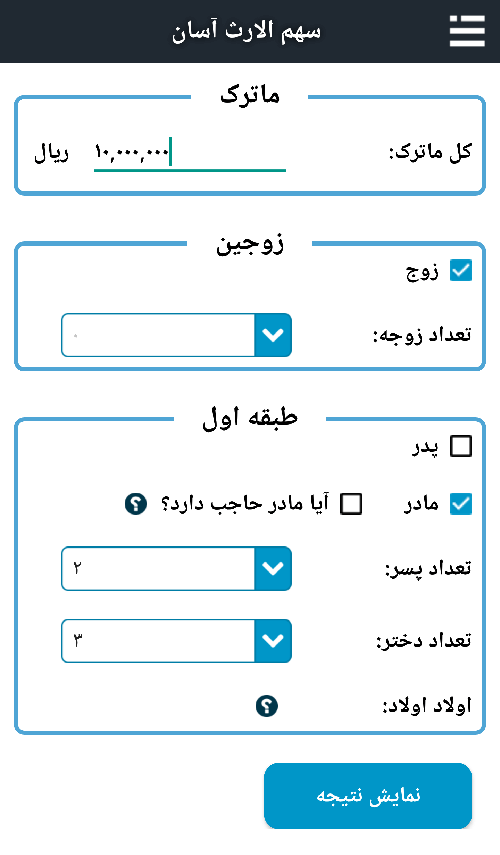Click the طبقه اول section heading
Image resolution: width=500 pixels, height=855 pixels.
[250, 418]
